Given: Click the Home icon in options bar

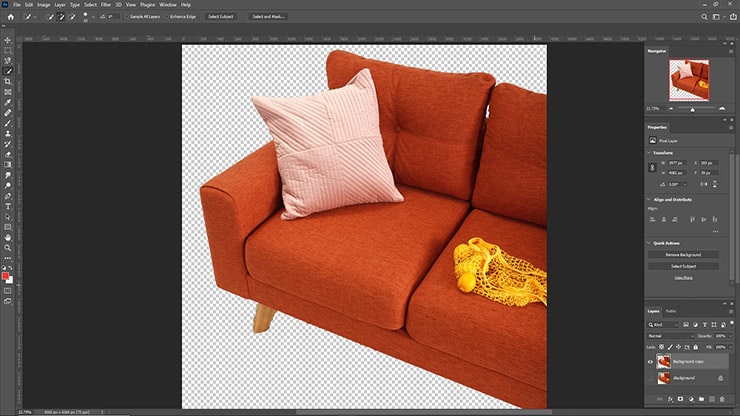Looking at the screenshot, I should coord(10,17).
